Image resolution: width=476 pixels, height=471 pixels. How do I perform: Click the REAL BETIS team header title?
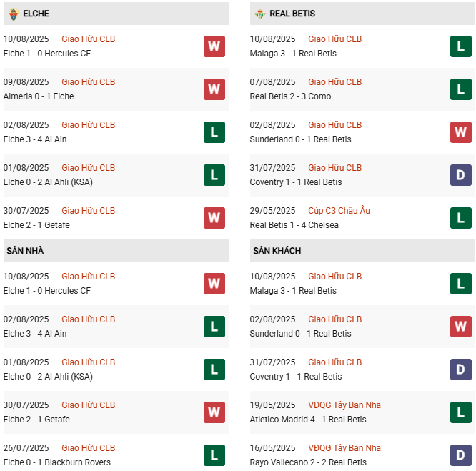click(x=292, y=14)
